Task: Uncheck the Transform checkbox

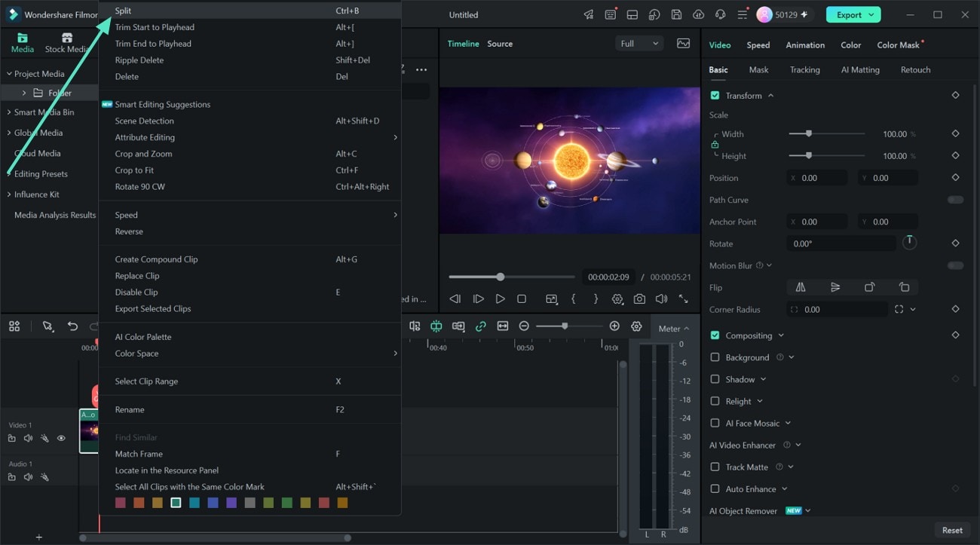Action: (x=715, y=96)
